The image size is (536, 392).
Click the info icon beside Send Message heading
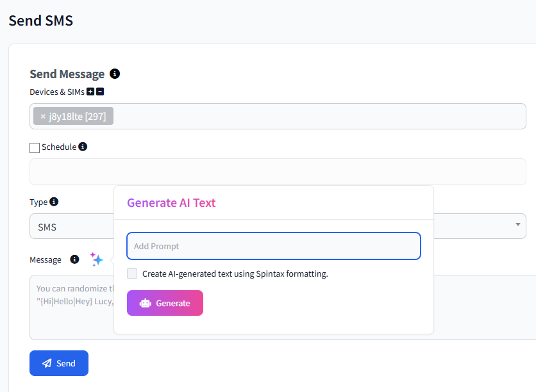coord(115,74)
